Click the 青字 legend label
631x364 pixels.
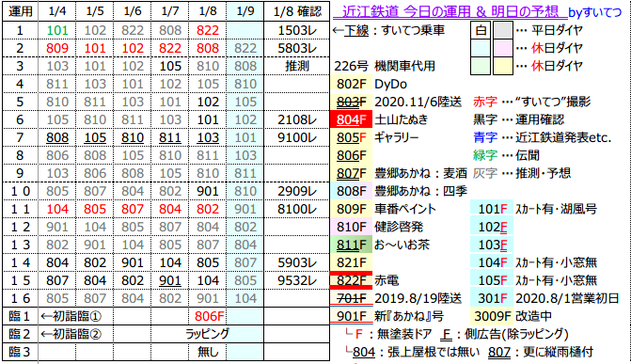point(485,137)
